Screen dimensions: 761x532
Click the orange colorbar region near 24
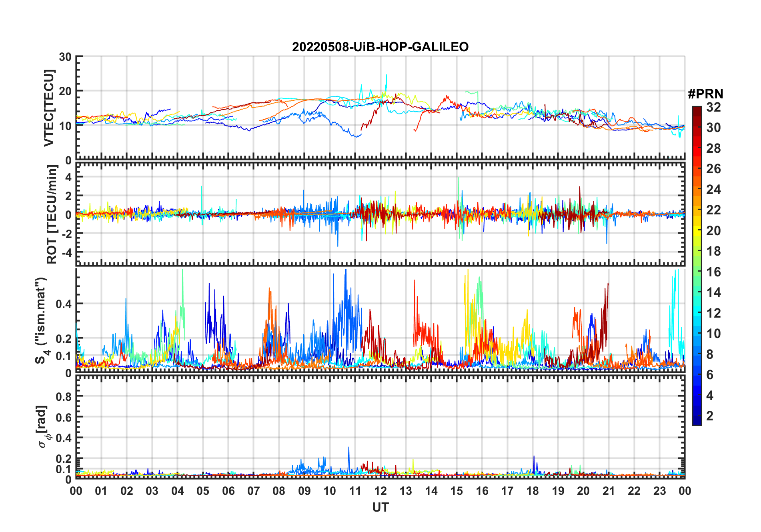point(697,190)
